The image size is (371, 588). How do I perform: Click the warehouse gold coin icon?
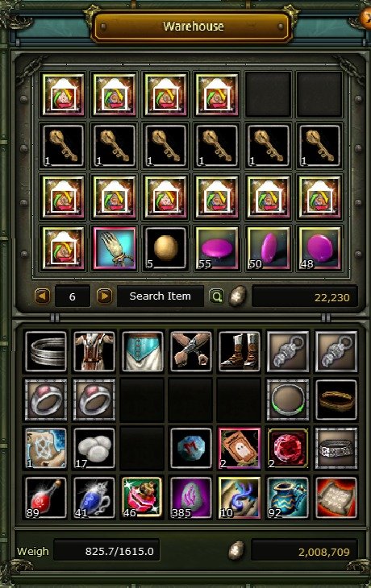[237, 296]
